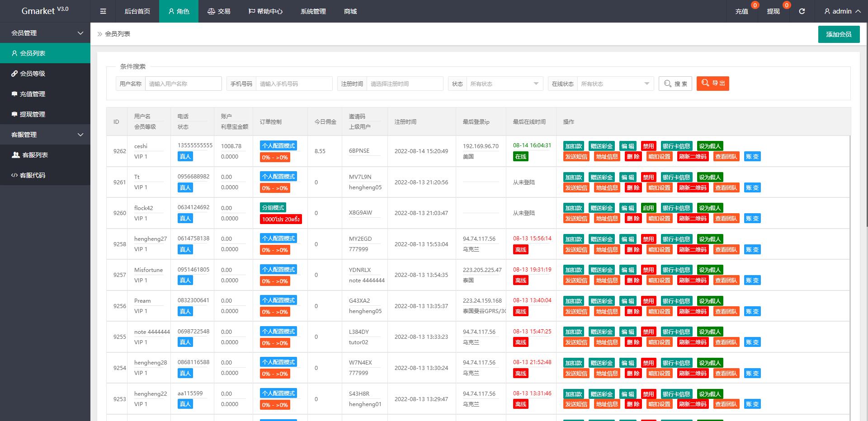The image size is (868, 421).
Task: Open 客服列表 in the sidebar
Action: click(x=35, y=155)
